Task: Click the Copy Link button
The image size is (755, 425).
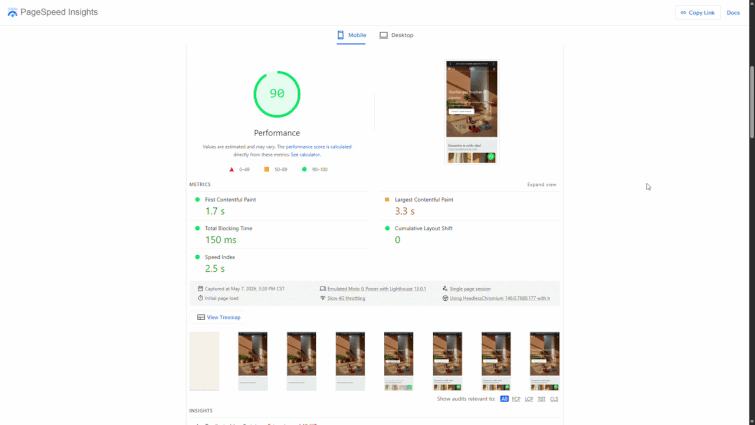Action: point(698,13)
